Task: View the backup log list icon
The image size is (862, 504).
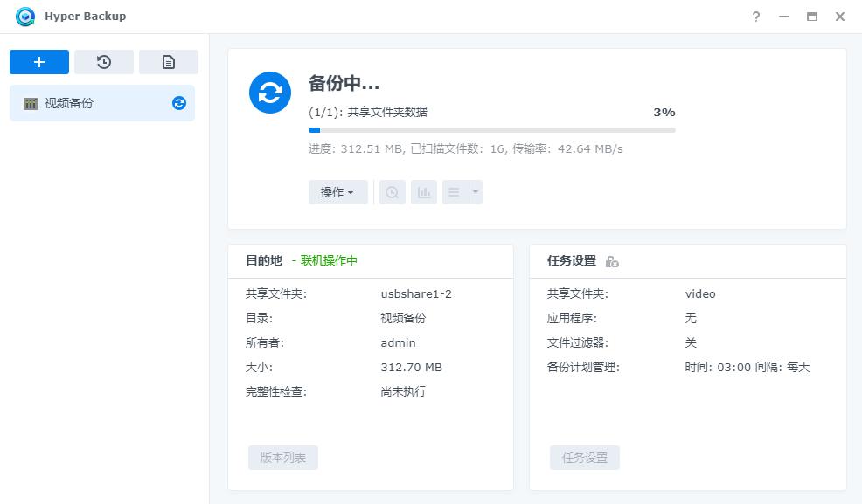Action: coord(455,192)
